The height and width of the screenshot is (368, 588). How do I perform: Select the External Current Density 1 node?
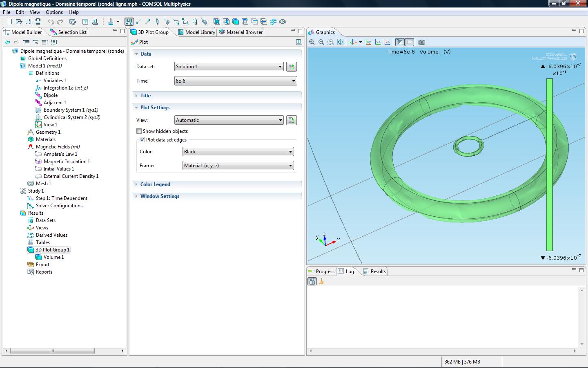click(x=71, y=176)
